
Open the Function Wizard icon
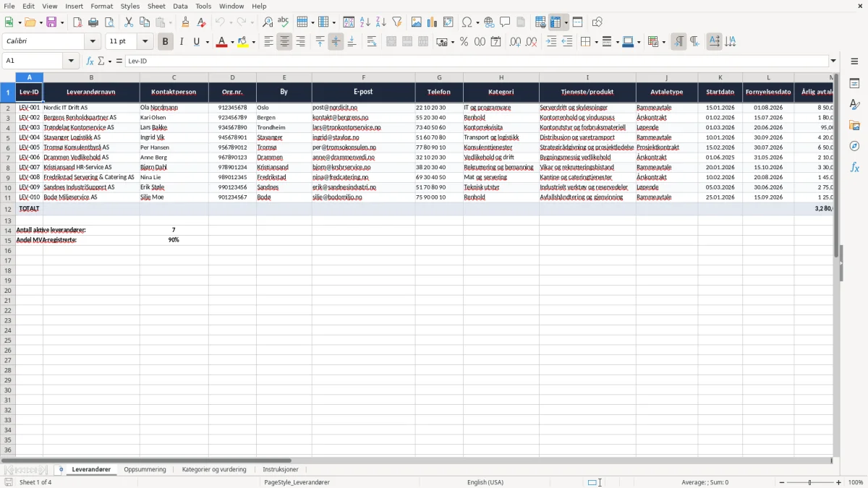90,61
